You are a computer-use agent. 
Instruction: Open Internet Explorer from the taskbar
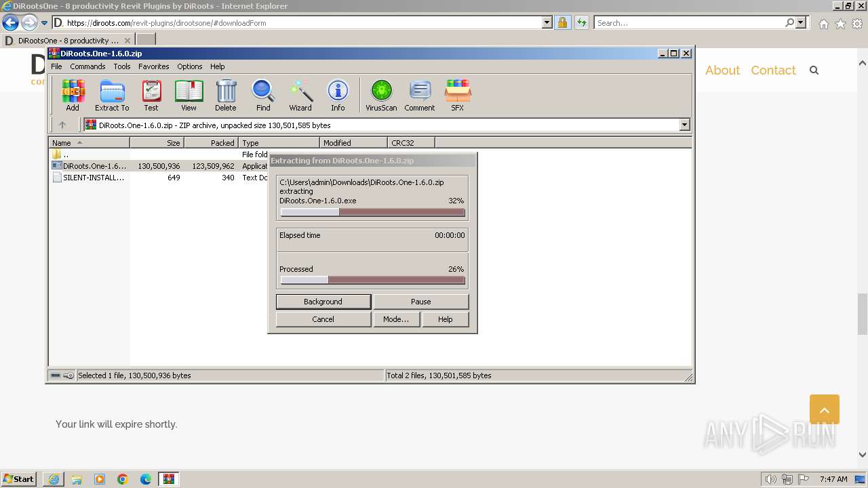point(54,479)
